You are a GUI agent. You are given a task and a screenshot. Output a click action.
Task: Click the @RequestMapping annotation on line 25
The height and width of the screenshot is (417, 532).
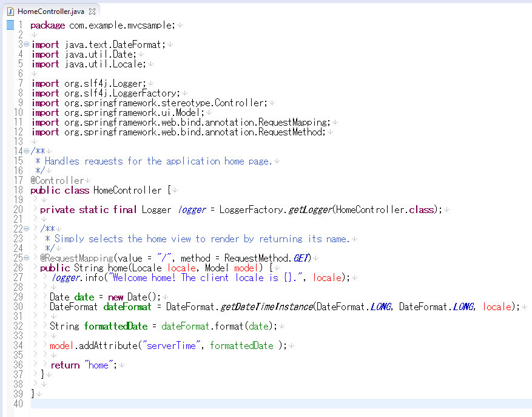76,258
